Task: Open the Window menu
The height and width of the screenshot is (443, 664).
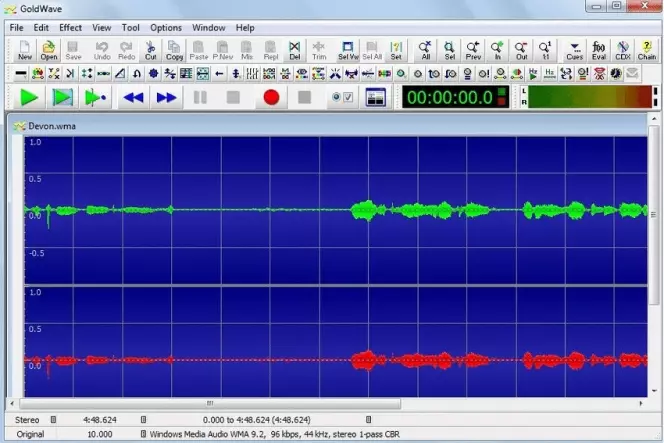Action: click(208, 28)
